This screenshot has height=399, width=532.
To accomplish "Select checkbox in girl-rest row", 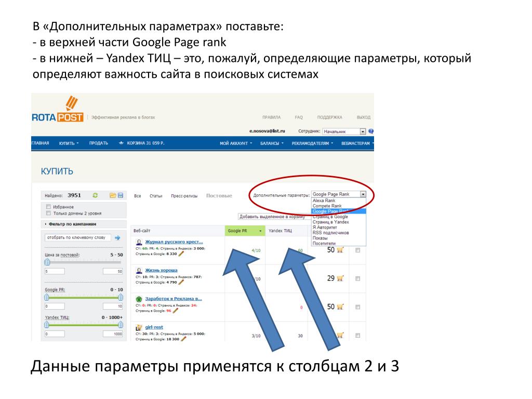I will [x=357, y=335].
